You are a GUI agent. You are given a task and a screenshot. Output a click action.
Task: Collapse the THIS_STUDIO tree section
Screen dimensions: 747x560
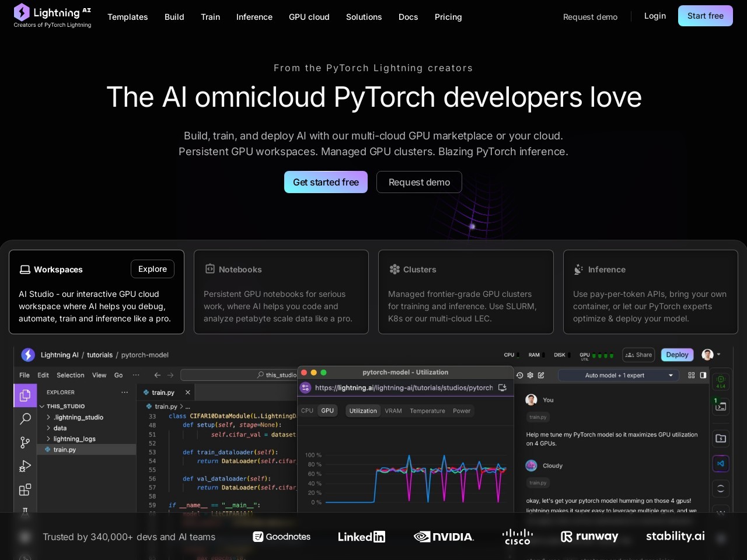(x=42, y=406)
